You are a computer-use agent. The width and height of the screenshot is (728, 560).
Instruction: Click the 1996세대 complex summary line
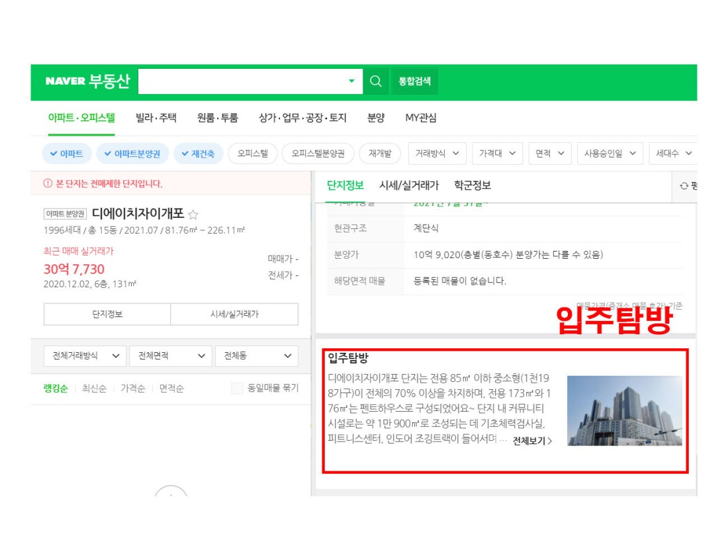[x=144, y=230]
